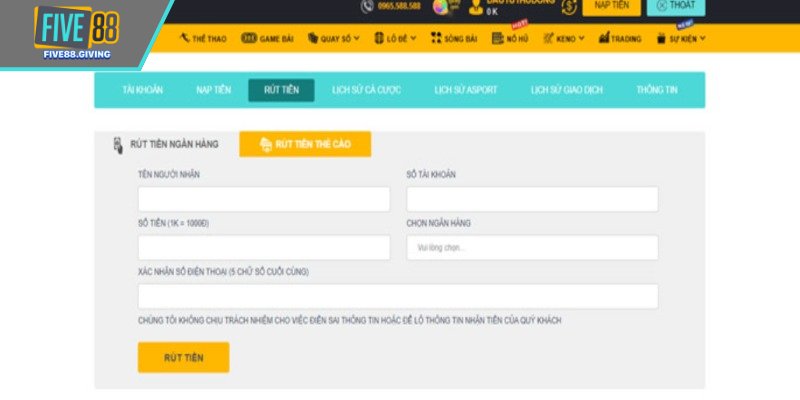Select the Rút Tiền Thẻ Cào tab
Screen dimensions: 800x400
pos(305,144)
